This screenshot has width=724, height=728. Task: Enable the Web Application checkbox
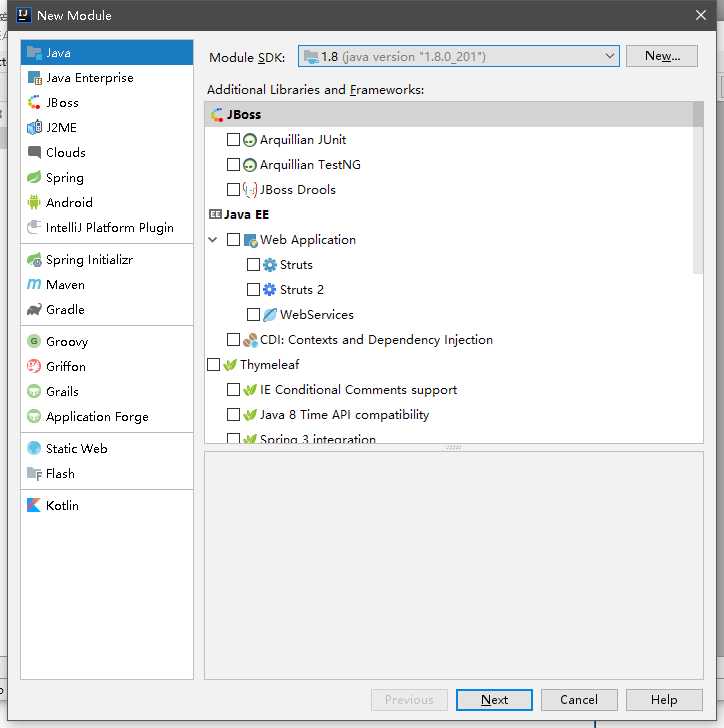tap(233, 240)
